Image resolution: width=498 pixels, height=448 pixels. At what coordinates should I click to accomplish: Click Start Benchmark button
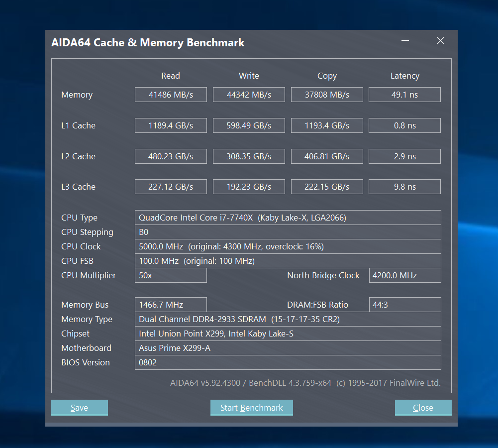pyautogui.click(x=252, y=408)
